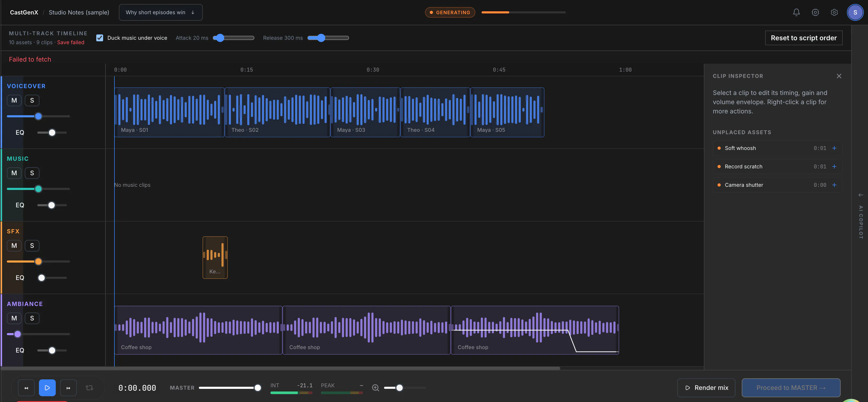This screenshot has height=402, width=868.
Task: Solo the Music track
Action: click(x=32, y=173)
